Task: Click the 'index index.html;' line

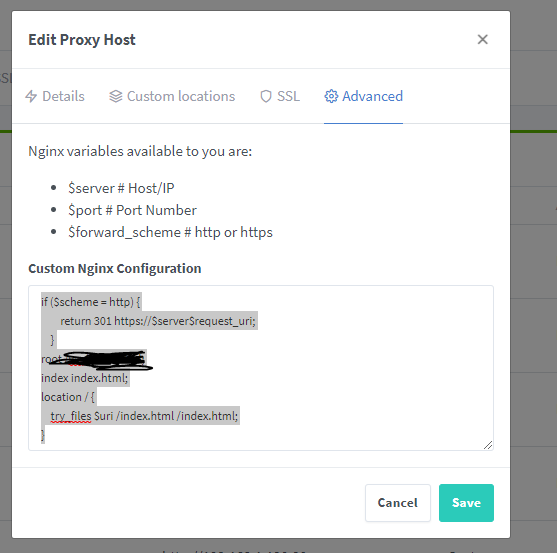Action: (85, 378)
